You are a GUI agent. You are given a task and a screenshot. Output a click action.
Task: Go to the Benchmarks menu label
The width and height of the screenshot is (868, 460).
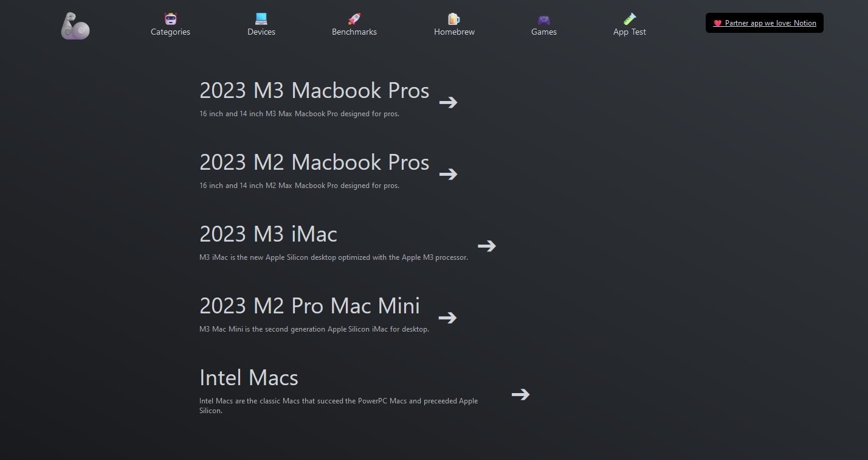click(354, 32)
